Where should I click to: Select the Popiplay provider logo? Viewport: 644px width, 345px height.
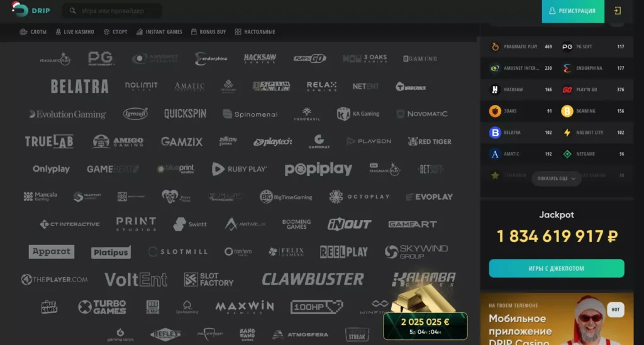(318, 169)
